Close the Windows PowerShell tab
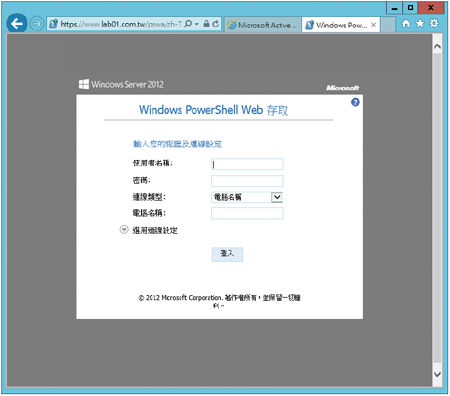The width and height of the screenshot is (450, 396). pos(374,25)
